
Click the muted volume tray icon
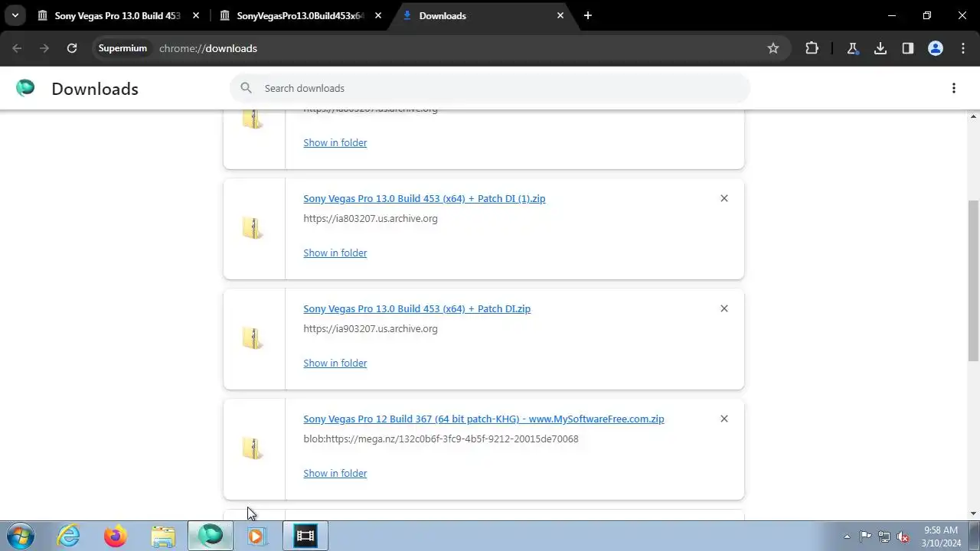pos(903,536)
